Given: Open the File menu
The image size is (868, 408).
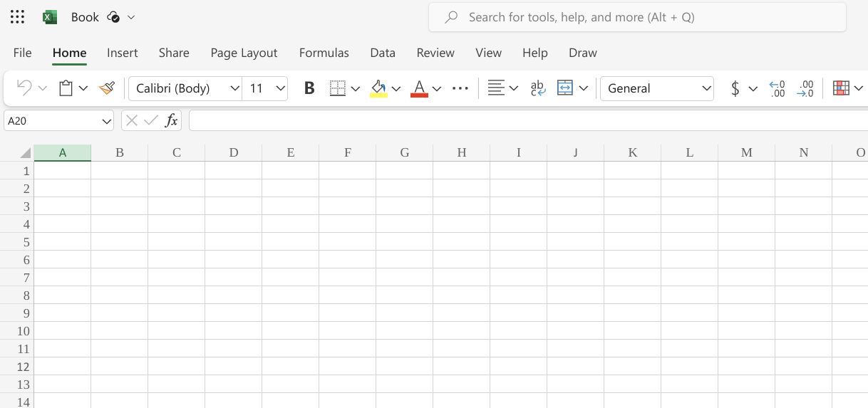Looking at the screenshot, I should (22, 53).
